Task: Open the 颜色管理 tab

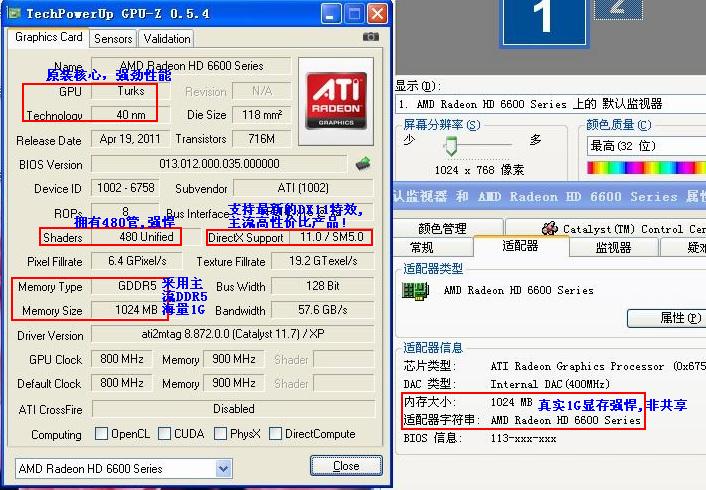Action: [448, 228]
